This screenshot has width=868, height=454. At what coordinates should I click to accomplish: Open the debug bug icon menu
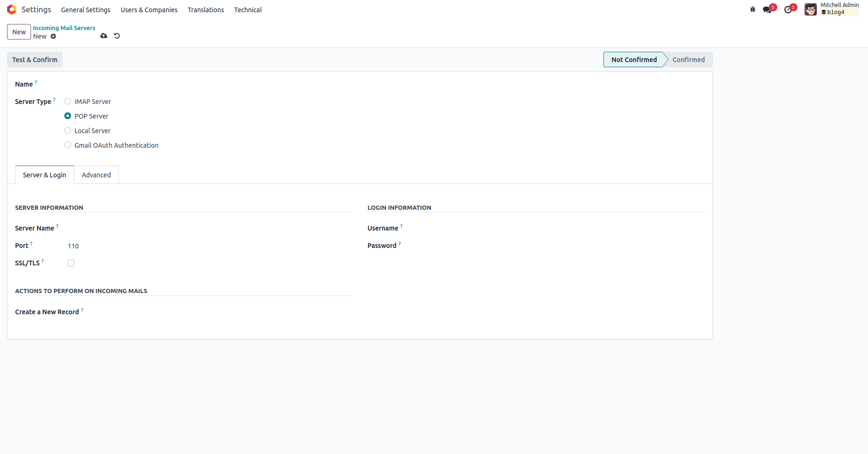[x=752, y=9]
